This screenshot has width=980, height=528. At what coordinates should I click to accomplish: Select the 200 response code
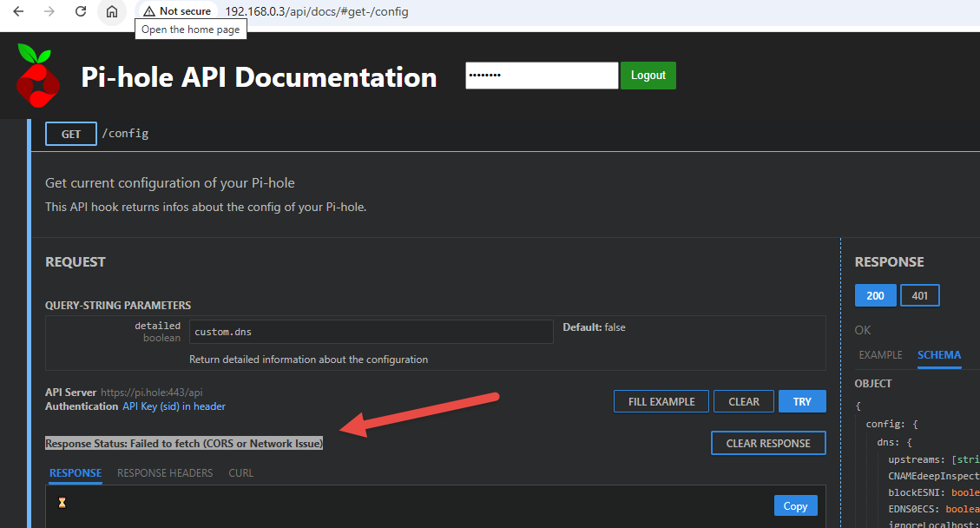click(875, 295)
